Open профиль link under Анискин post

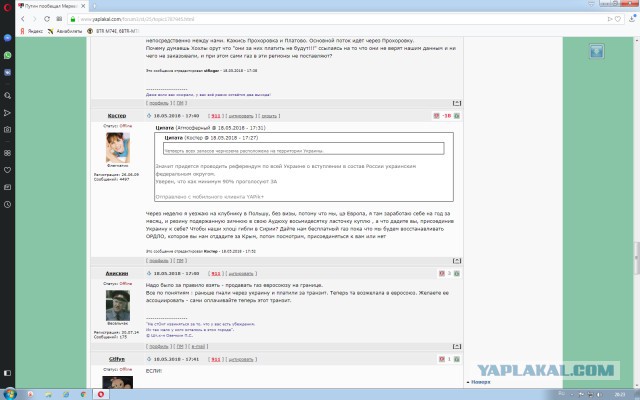coord(158,347)
